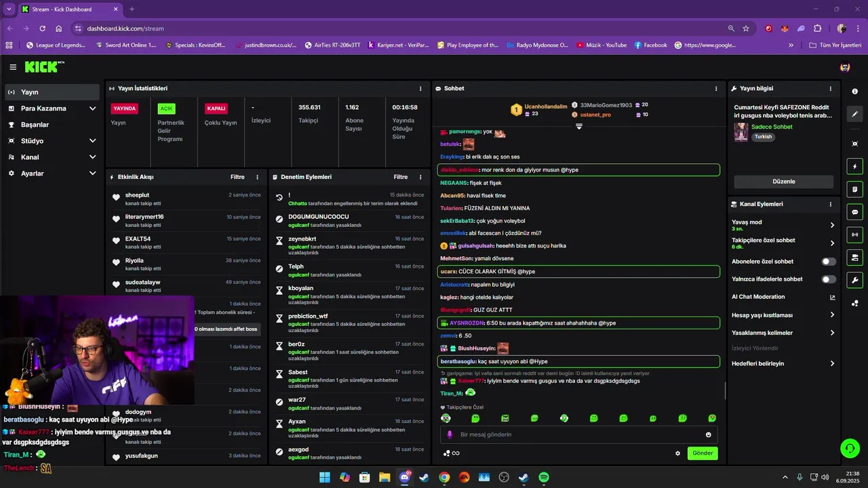Click the Bir mesaj gönderin input
The width and height of the screenshot is (868, 488).
tap(578, 434)
